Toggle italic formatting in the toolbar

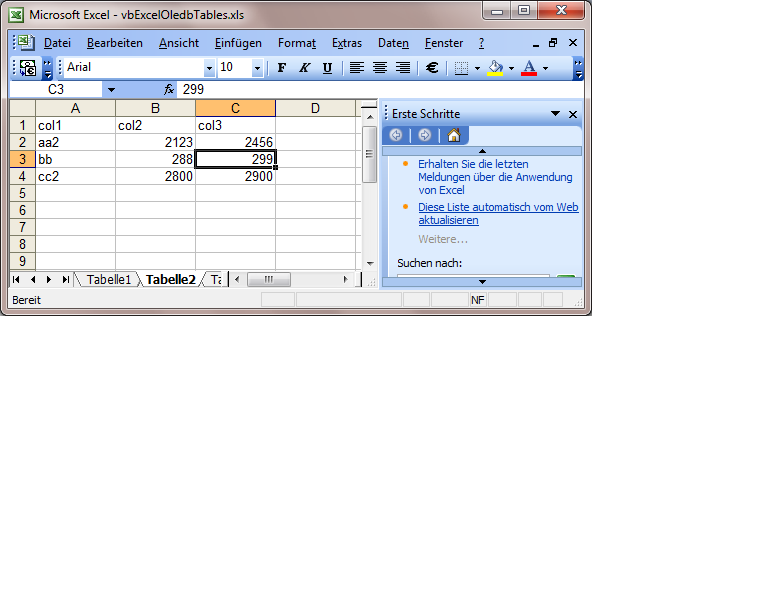tap(304, 68)
